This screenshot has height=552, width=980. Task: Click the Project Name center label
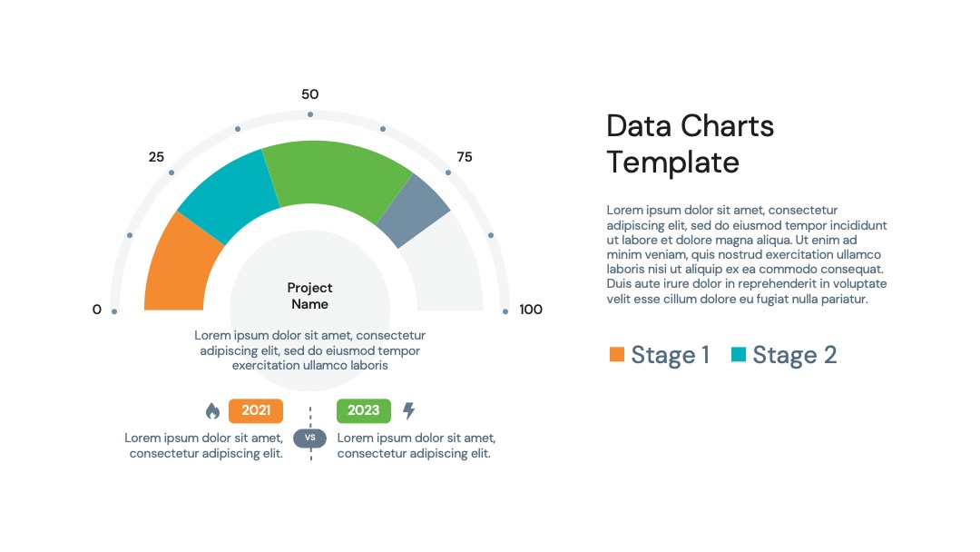tap(310, 296)
